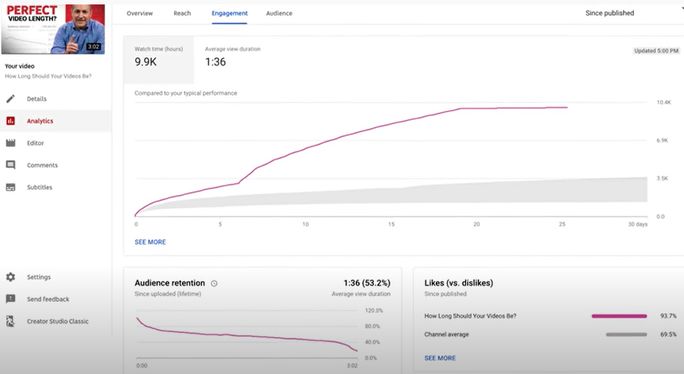Select the Engagement tab
Image resolution: width=684 pixels, height=374 pixels.
tap(229, 13)
